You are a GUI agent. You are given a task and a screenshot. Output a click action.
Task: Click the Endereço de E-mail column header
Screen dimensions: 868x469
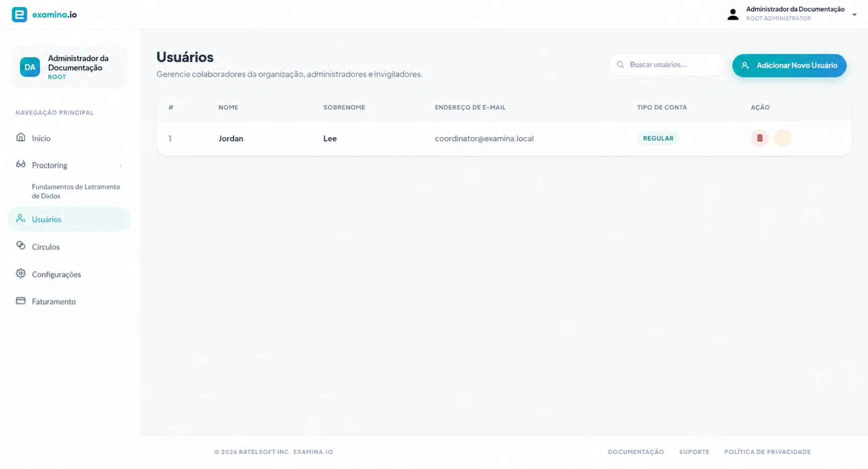tap(470, 108)
